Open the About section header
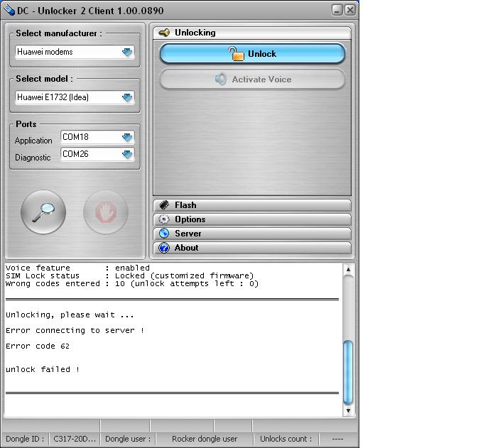 252,248
